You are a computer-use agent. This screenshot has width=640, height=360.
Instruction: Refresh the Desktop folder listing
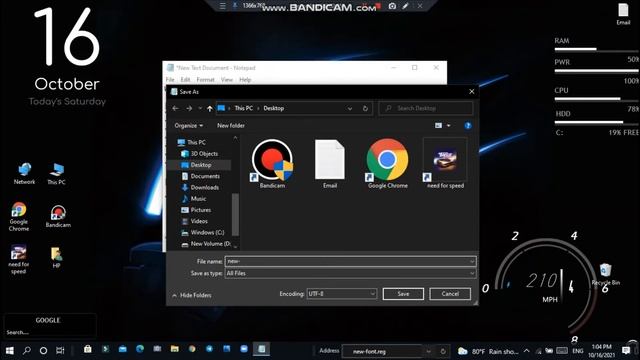(365, 109)
